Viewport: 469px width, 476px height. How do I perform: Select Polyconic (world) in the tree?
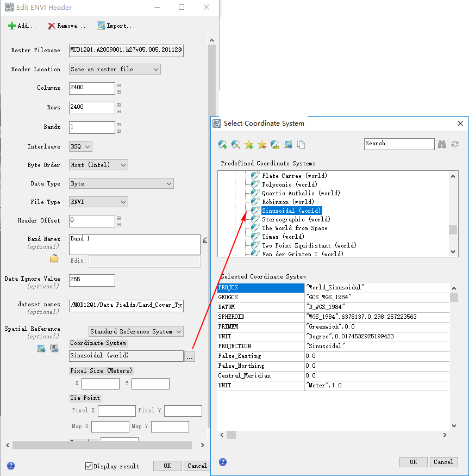point(290,184)
